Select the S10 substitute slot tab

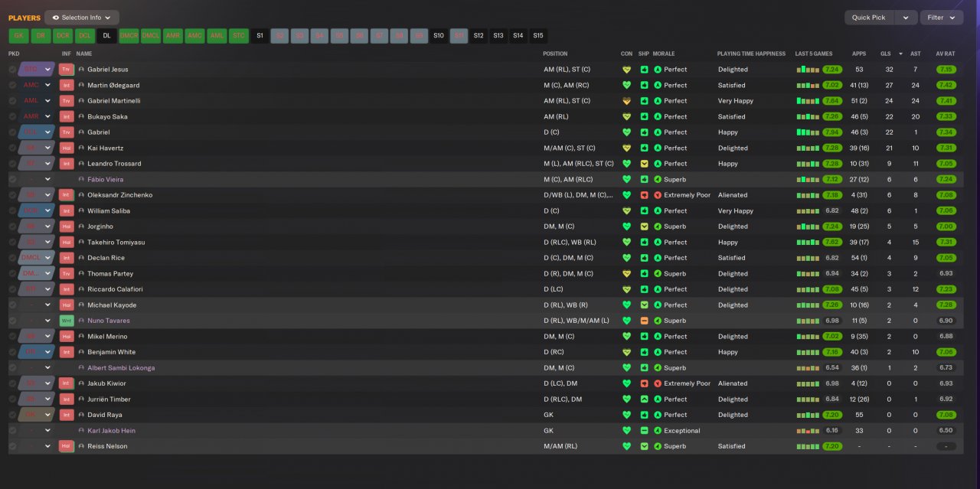438,35
